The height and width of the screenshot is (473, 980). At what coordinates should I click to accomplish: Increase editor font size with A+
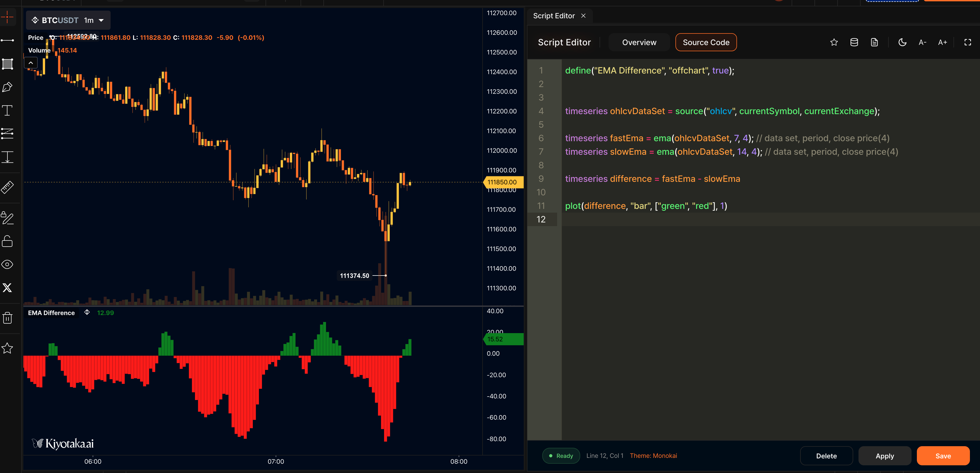942,42
